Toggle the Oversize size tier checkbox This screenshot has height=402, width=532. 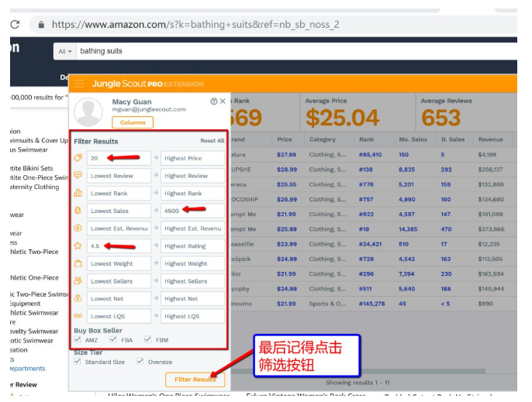point(140,361)
